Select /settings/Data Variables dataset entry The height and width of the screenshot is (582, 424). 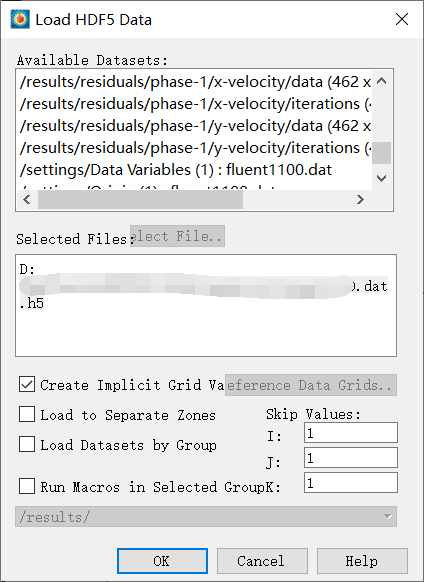pos(196,170)
